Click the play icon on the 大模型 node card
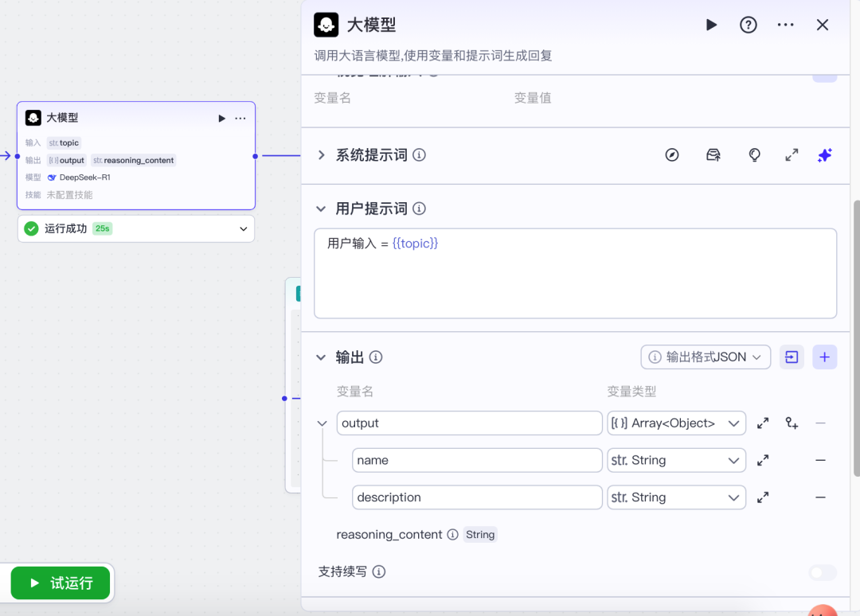Image resolution: width=860 pixels, height=616 pixels. (x=221, y=119)
